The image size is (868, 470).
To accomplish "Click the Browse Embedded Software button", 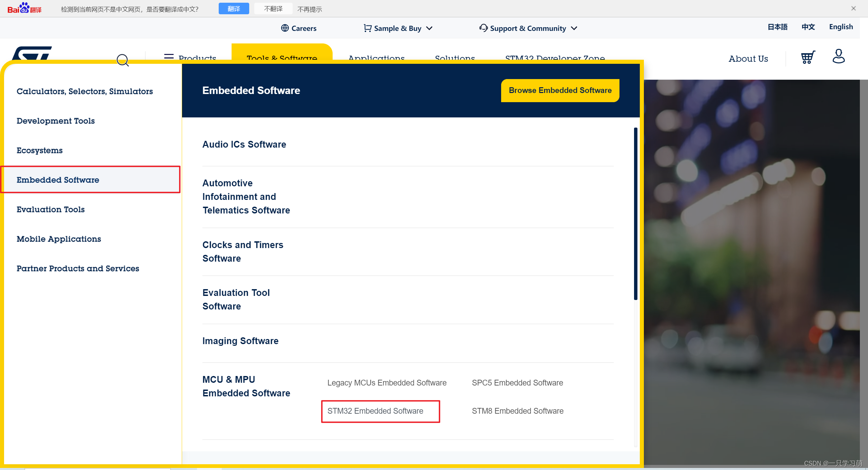I will pos(560,90).
